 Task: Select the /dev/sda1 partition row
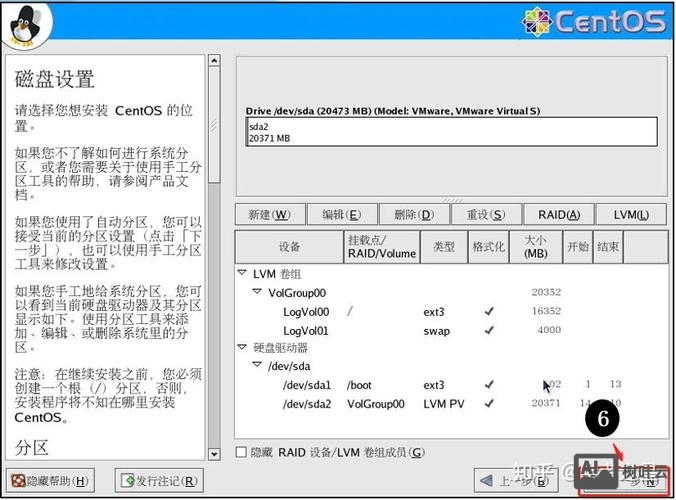(x=451, y=384)
